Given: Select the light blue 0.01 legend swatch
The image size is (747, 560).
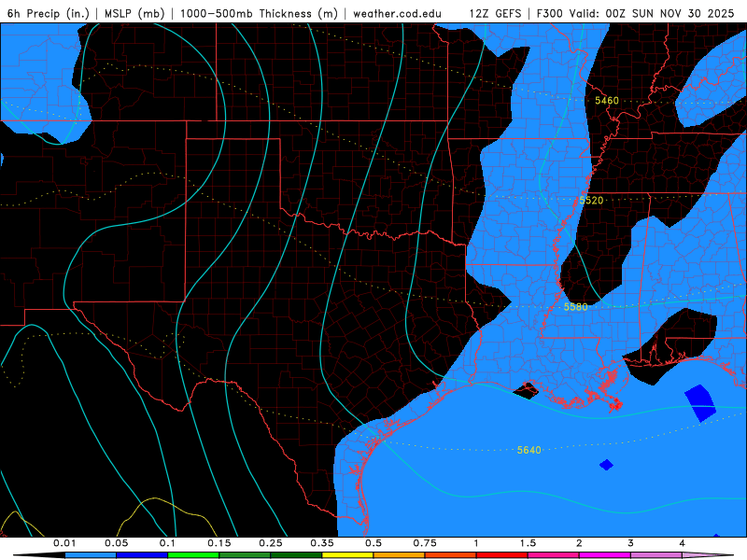Looking at the screenshot, I should click(x=91, y=555).
